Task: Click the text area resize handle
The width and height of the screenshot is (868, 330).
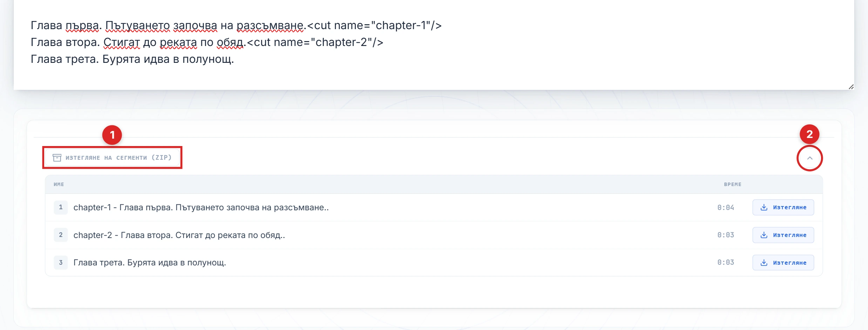Action: click(x=851, y=87)
